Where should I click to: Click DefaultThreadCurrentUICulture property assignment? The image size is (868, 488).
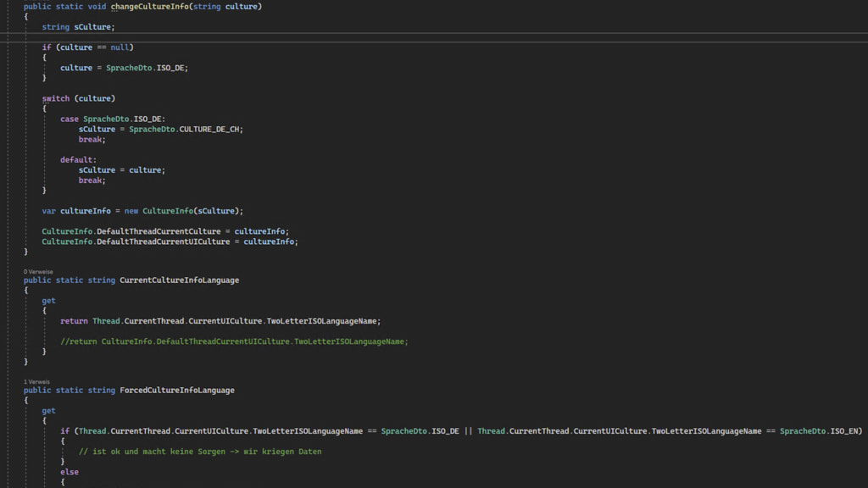tap(164, 241)
